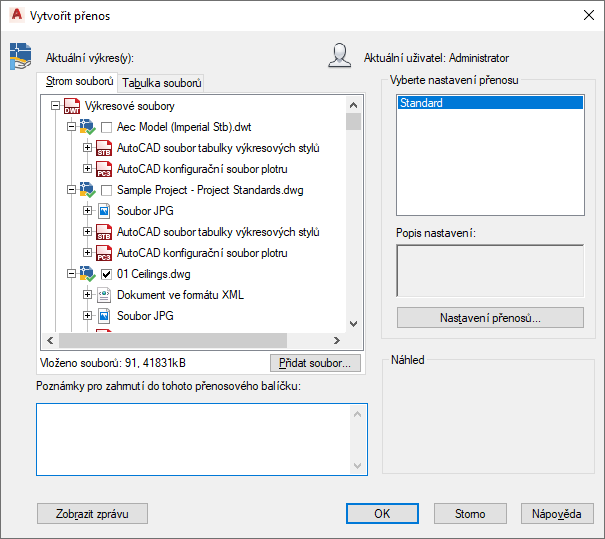The width and height of the screenshot is (605, 539).
Task: Open Nastavení přenosů dialog
Action: pos(490,318)
